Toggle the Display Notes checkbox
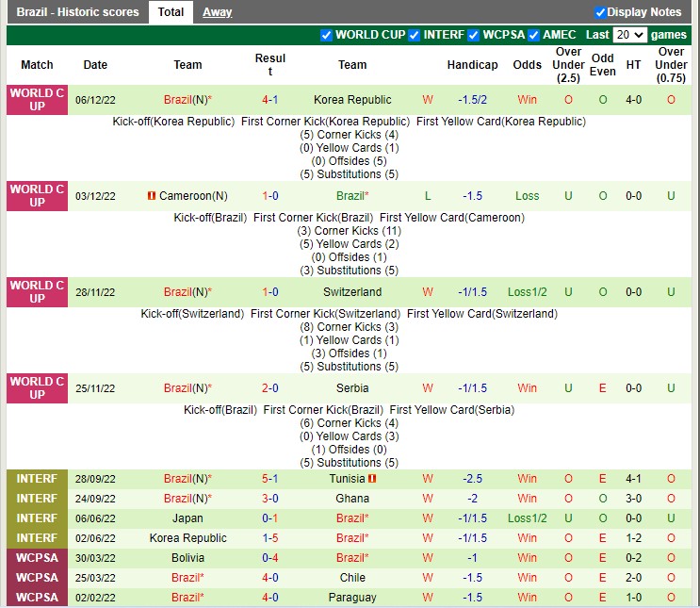The width and height of the screenshot is (700, 608). tap(600, 12)
